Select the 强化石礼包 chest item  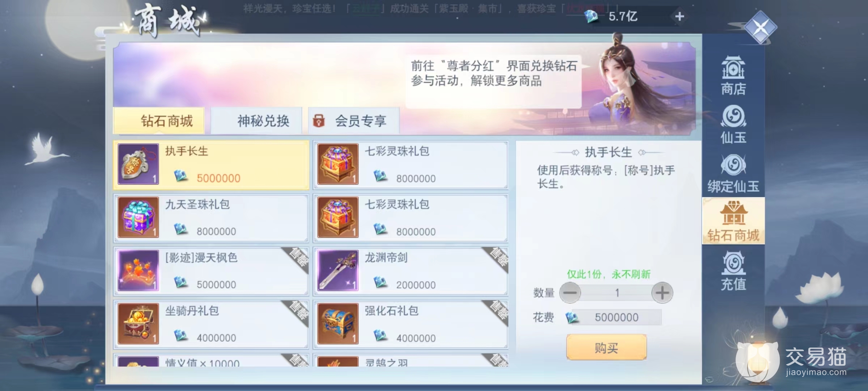[410, 324]
